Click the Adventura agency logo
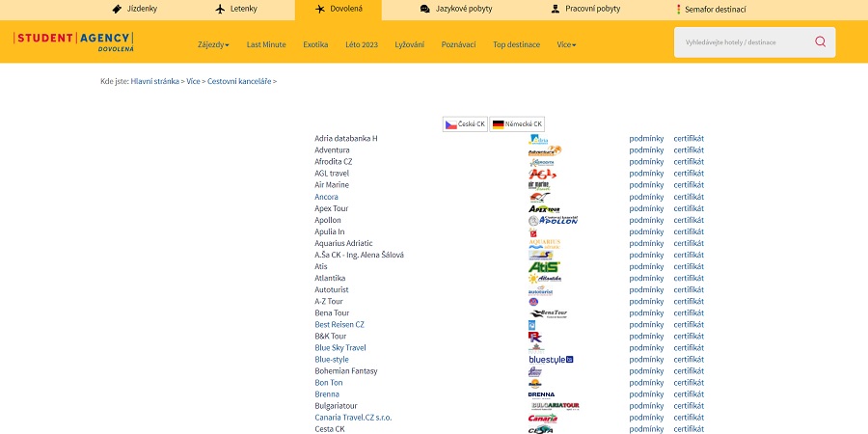 coord(545,150)
